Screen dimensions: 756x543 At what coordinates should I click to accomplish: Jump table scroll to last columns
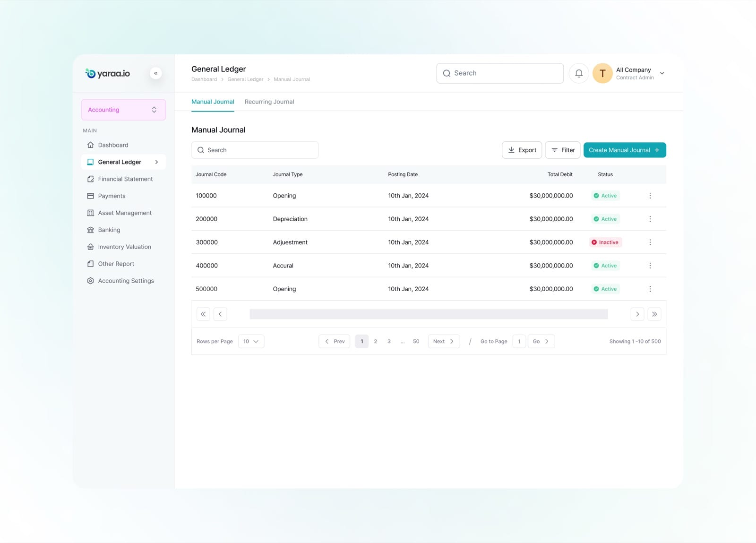[654, 314]
